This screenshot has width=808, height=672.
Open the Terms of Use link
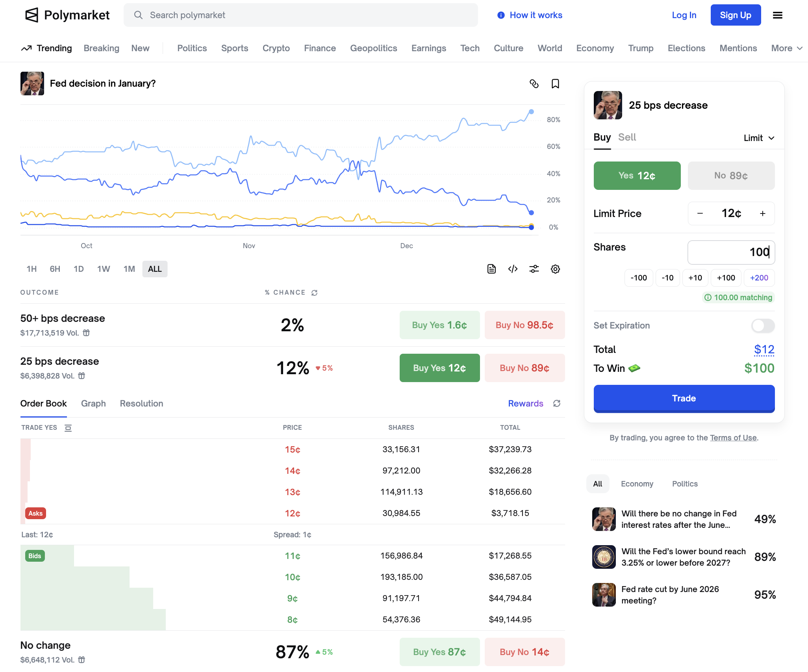point(733,438)
